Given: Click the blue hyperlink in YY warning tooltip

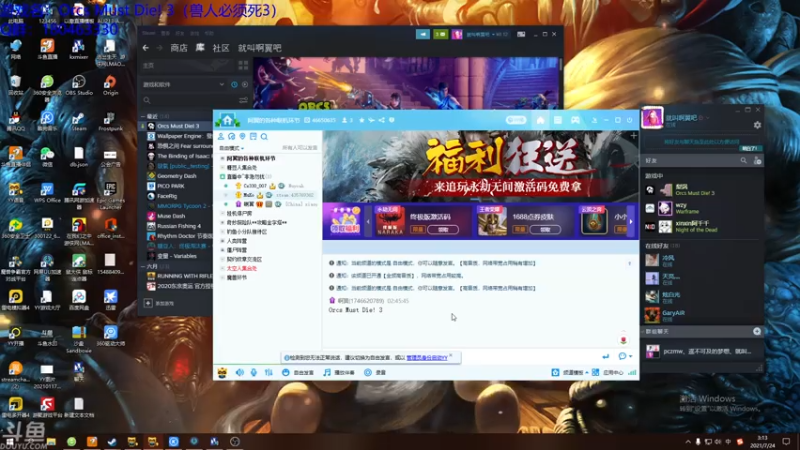Looking at the screenshot, I should 427,358.
